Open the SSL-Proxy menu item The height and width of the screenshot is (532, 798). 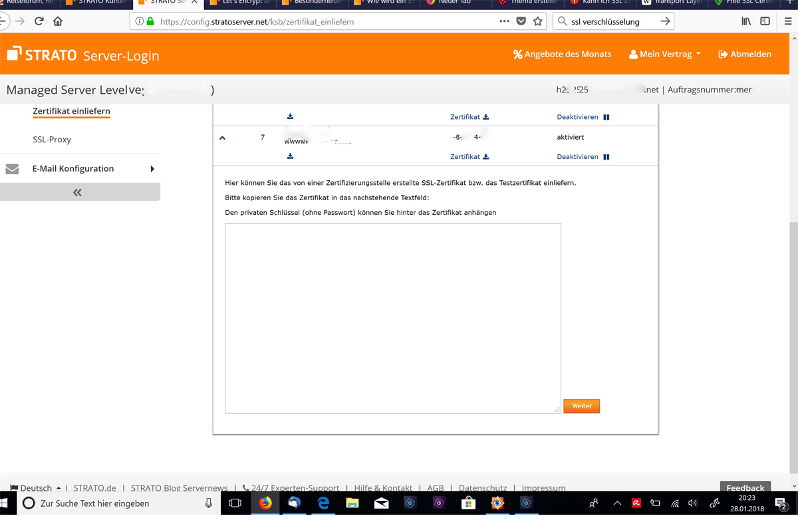52,140
